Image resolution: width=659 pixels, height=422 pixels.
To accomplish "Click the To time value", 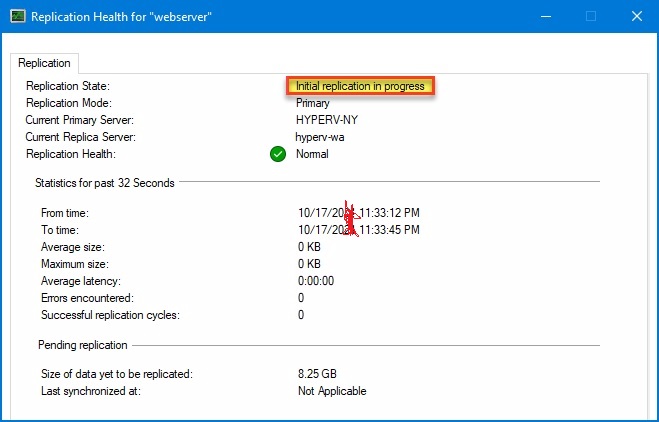I will click(358, 230).
